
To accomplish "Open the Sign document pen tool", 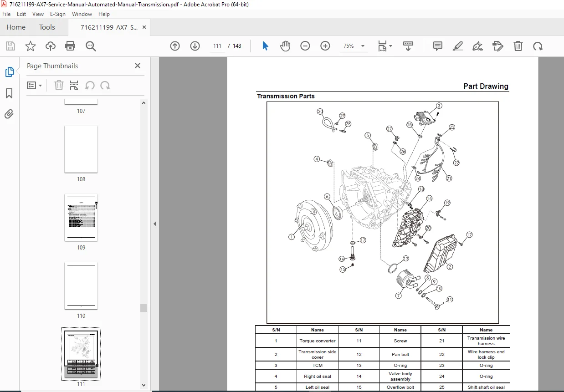I will pos(477,46).
